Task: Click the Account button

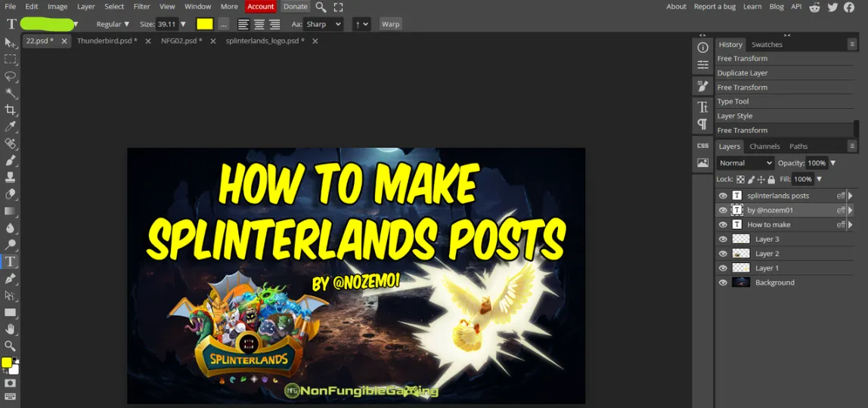Action: pos(261,7)
